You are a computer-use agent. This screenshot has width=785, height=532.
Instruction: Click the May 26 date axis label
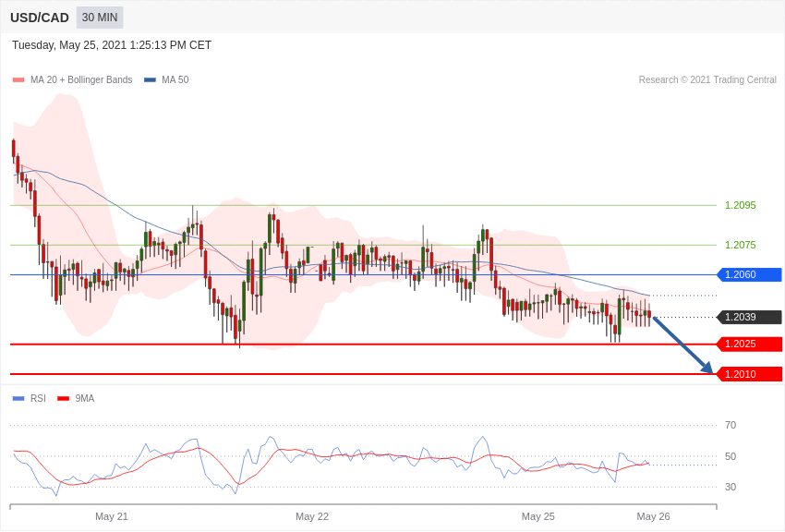click(x=653, y=516)
